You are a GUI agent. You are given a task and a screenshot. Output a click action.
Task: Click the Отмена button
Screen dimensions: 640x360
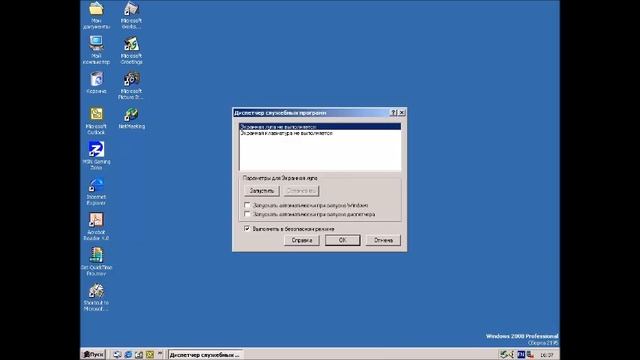tap(383, 240)
